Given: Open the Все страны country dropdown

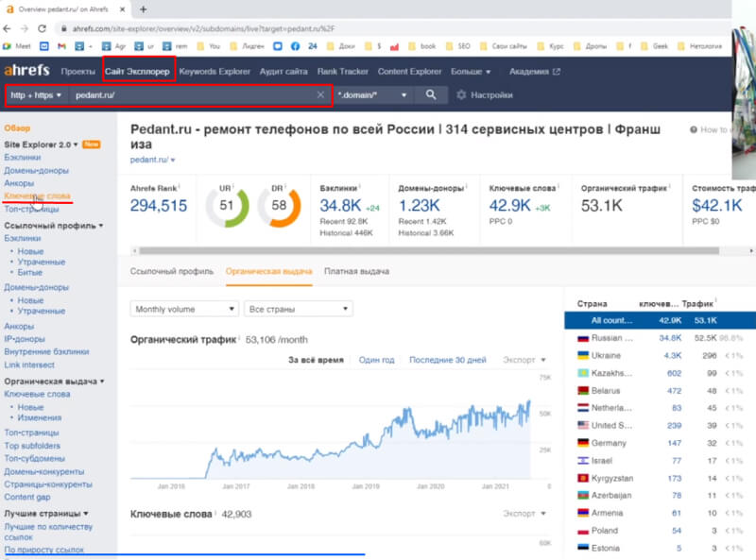Looking at the screenshot, I should point(299,309).
